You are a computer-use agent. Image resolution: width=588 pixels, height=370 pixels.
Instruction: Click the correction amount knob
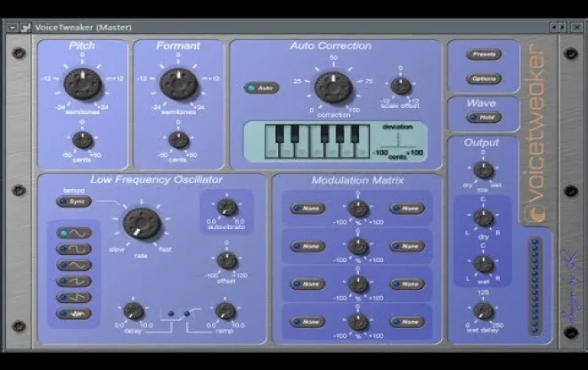point(333,87)
